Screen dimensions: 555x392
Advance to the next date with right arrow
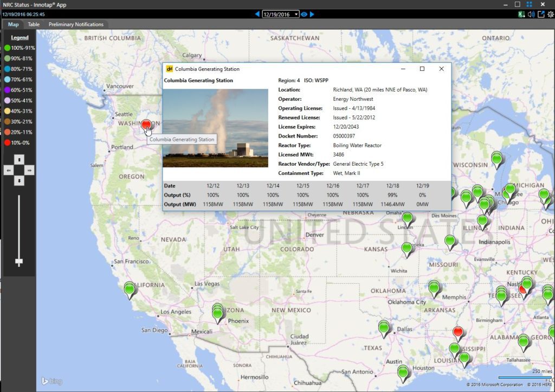point(312,14)
